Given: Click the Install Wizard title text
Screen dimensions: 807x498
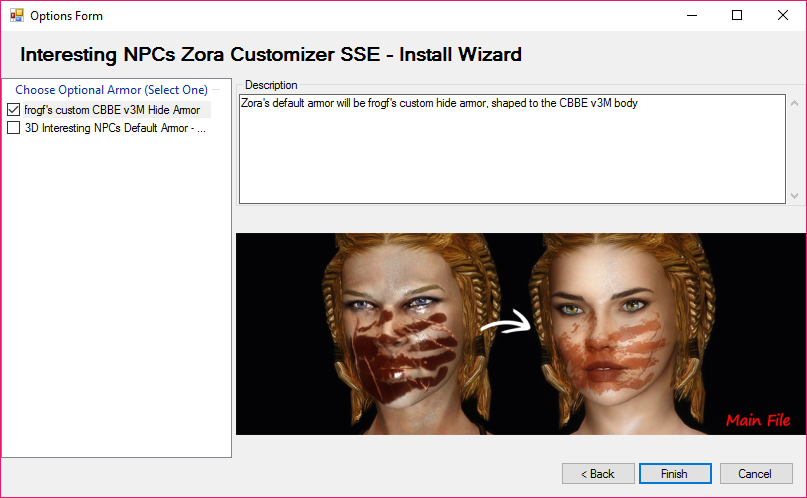Looking at the screenshot, I should pos(271,54).
